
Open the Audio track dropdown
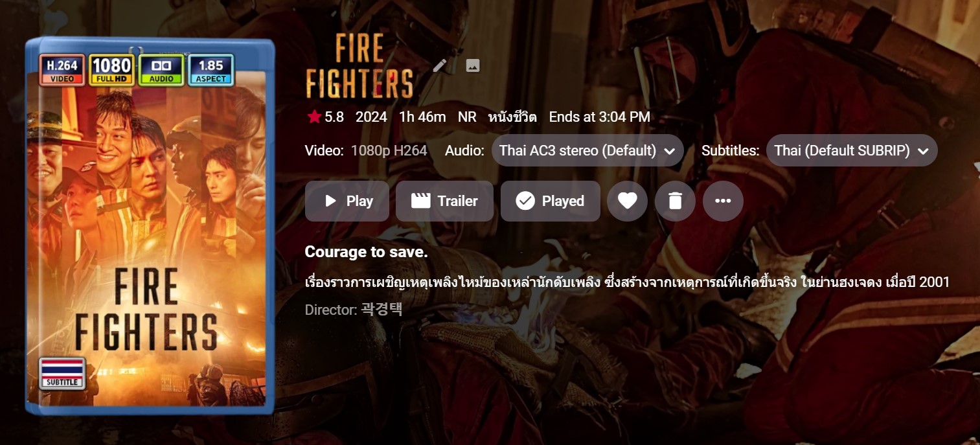tap(587, 151)
